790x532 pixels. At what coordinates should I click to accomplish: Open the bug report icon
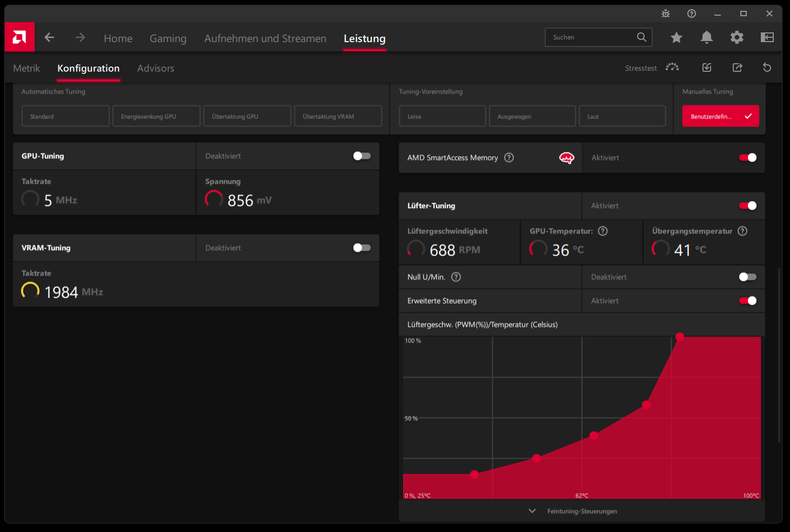point(666,14)
